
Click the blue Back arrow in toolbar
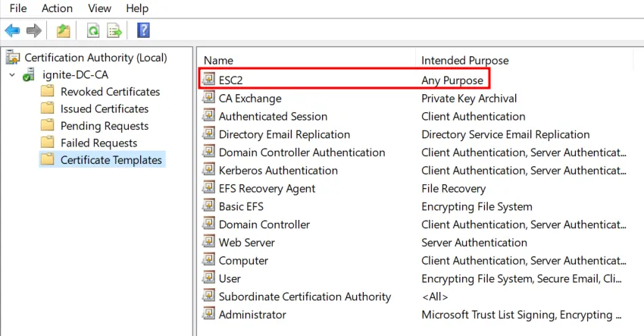[12, 30]
